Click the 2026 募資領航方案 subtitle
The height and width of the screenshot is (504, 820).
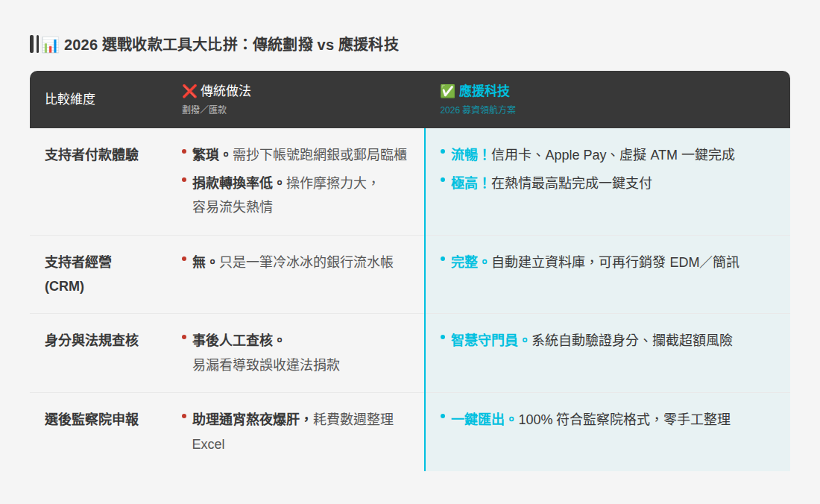click(x=478, y=110)
